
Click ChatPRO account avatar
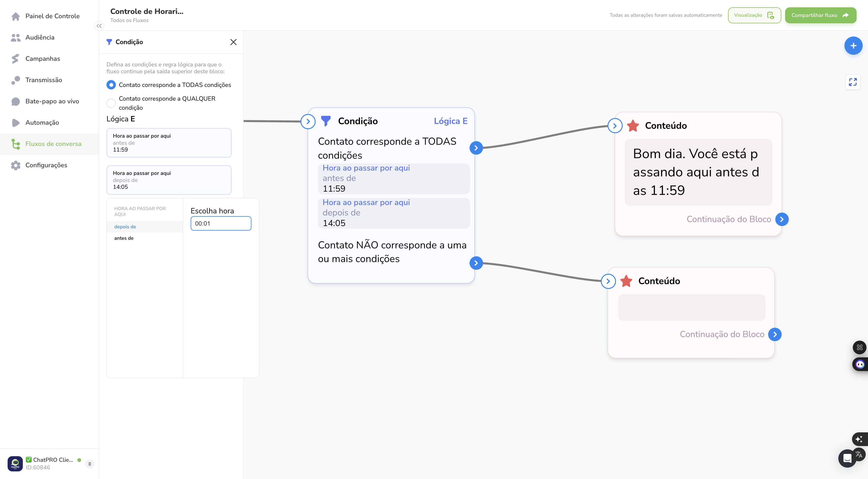15,464
